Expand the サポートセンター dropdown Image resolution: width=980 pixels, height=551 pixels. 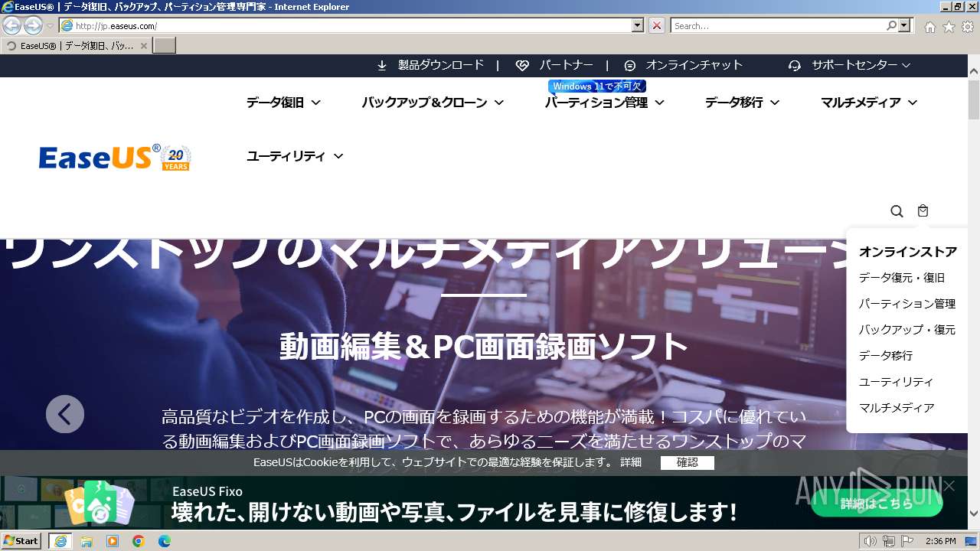click(861, 66)
